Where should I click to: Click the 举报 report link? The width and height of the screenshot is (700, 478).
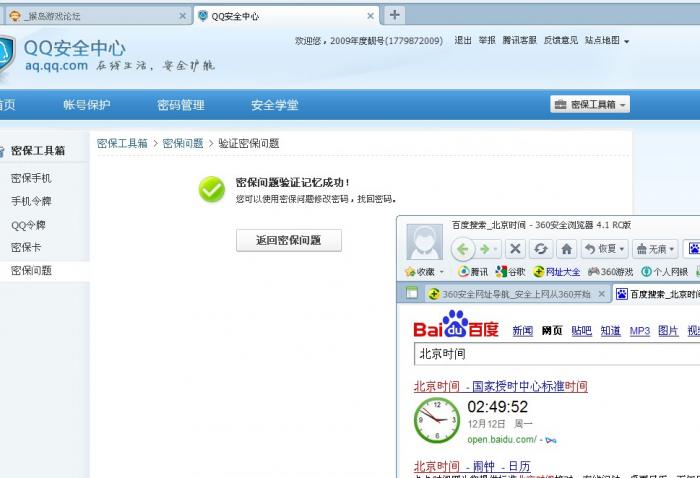[487, 40]
